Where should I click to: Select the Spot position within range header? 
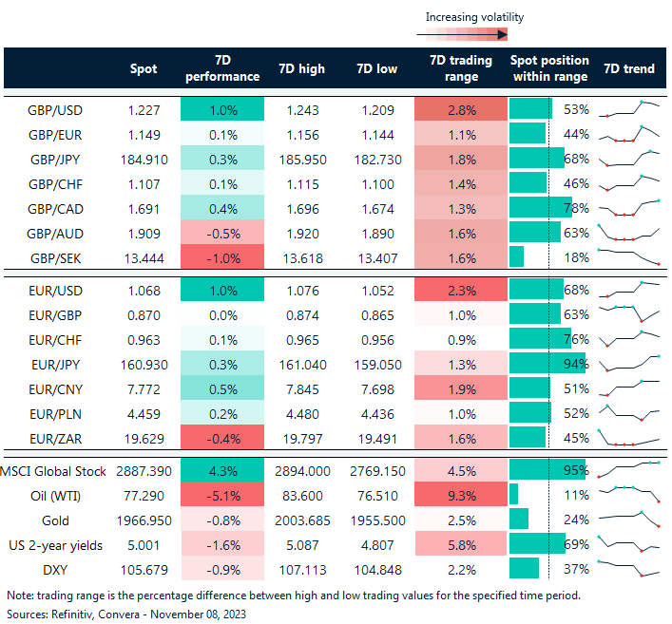[x=549, y=68]
